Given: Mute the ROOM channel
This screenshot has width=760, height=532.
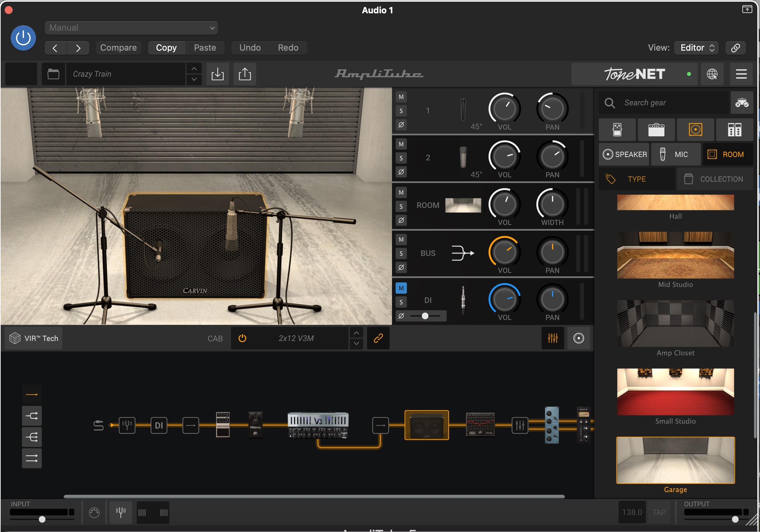Looking at the screenshot, I should coord(401,193).
